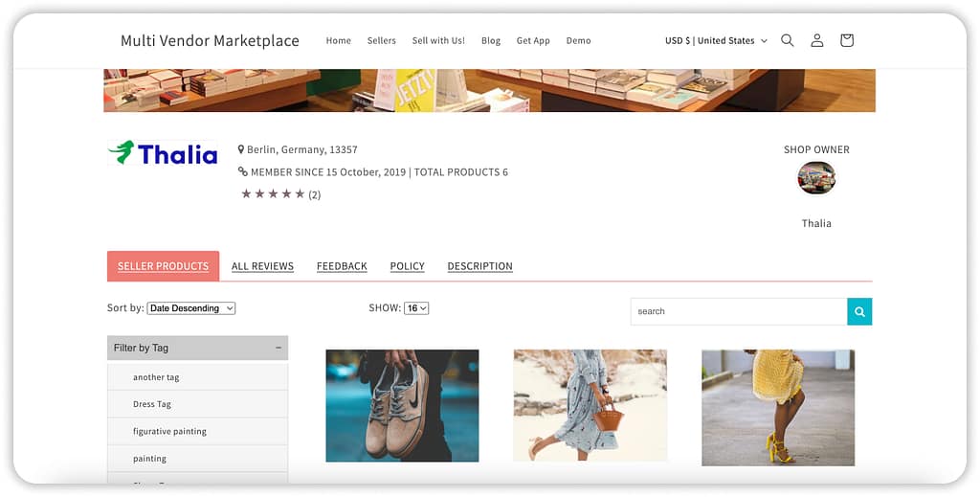
Task: Switch to the Policy tab
Action: 407,266
